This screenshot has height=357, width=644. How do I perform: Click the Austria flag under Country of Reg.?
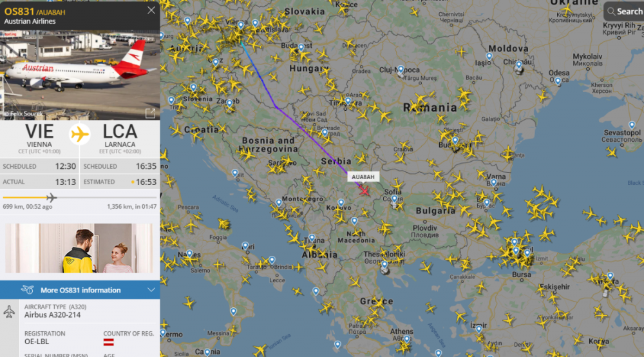coord(108,342)
